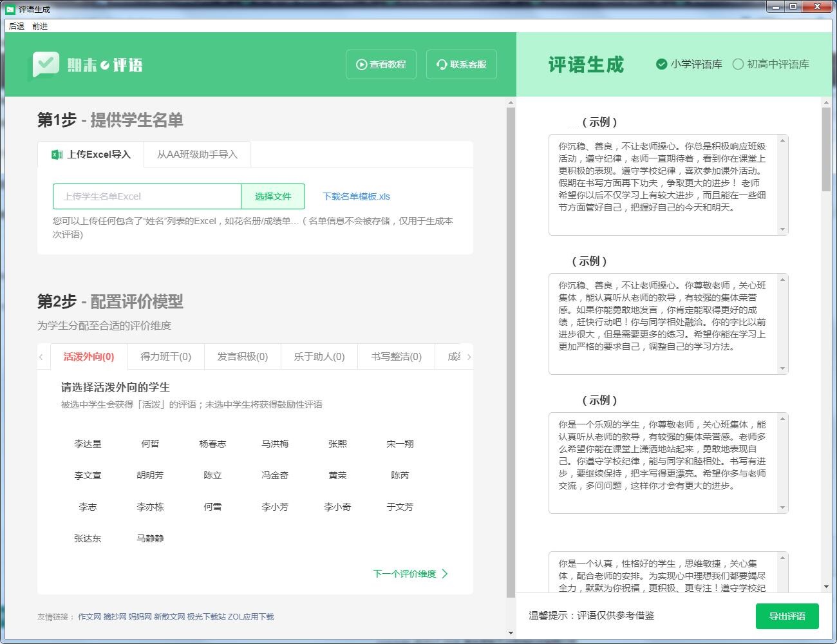Click the headset icon on 联系客服 button
Screen dimensions: 837x644
point(440,64)
